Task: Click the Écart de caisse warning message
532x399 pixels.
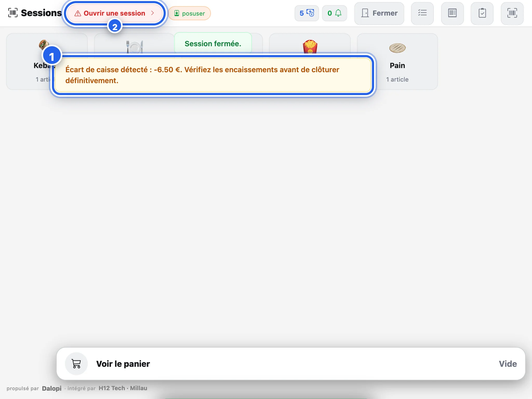Action: click(x=213, y=75)
